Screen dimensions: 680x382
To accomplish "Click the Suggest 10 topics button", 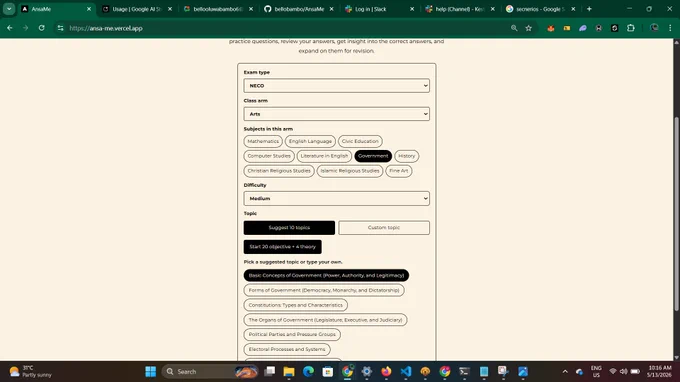I will point(289,228).
